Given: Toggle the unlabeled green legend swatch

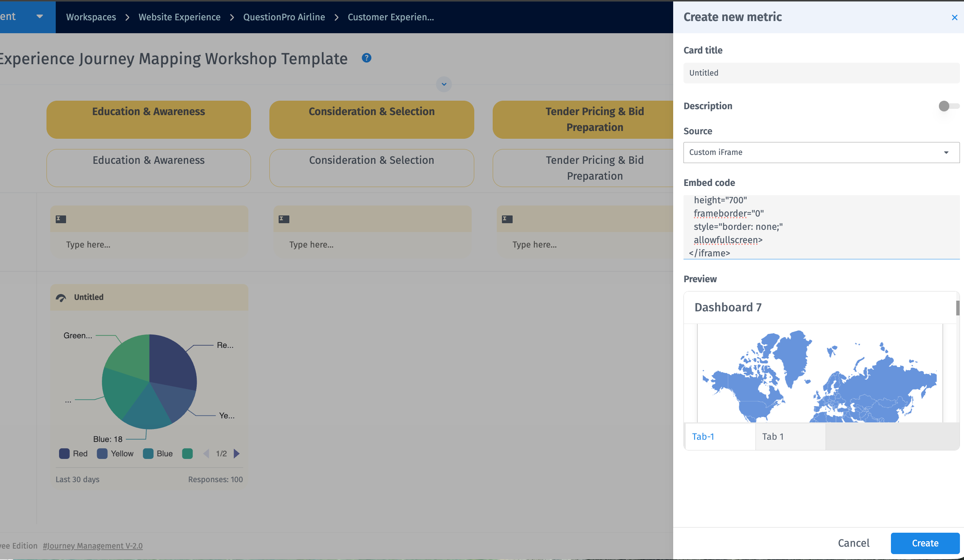Looking at the screenshot, I should coord(187,453).
